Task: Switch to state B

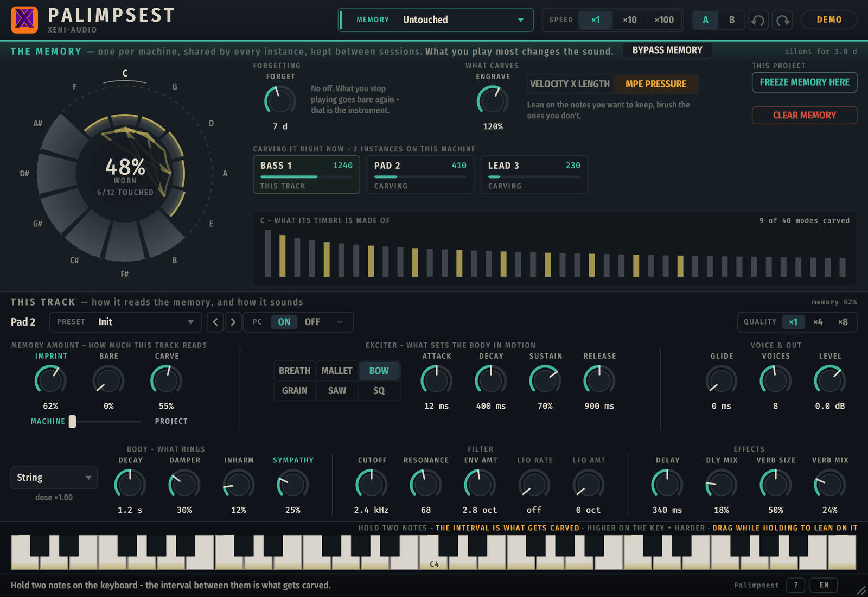Action: coord(732,20)
